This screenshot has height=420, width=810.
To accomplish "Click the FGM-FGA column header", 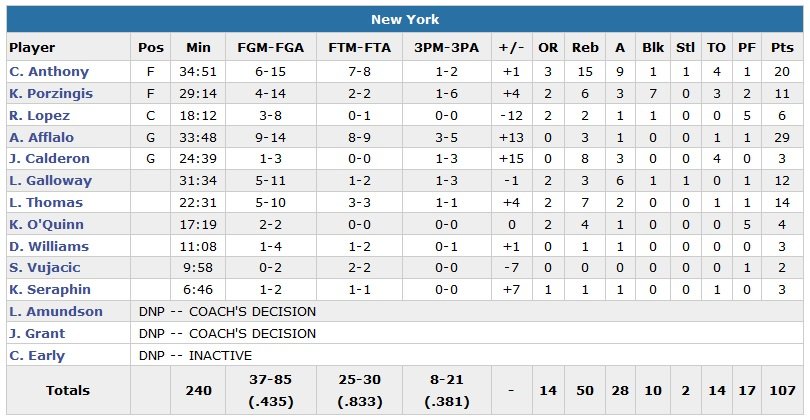I will pos(272,48).
